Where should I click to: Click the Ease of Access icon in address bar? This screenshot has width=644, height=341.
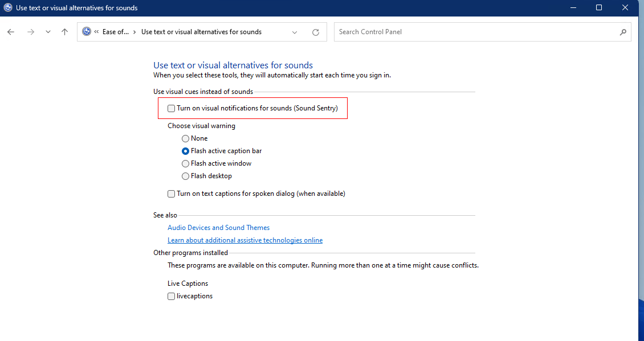(x=86, y=32)
